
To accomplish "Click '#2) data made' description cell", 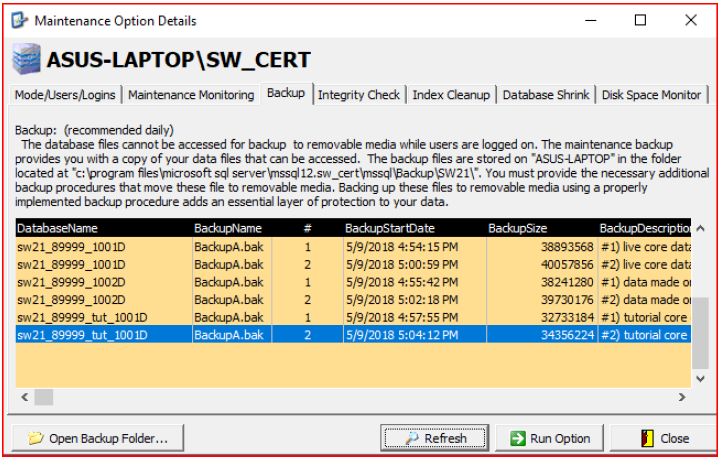I will tap(645, 299).
